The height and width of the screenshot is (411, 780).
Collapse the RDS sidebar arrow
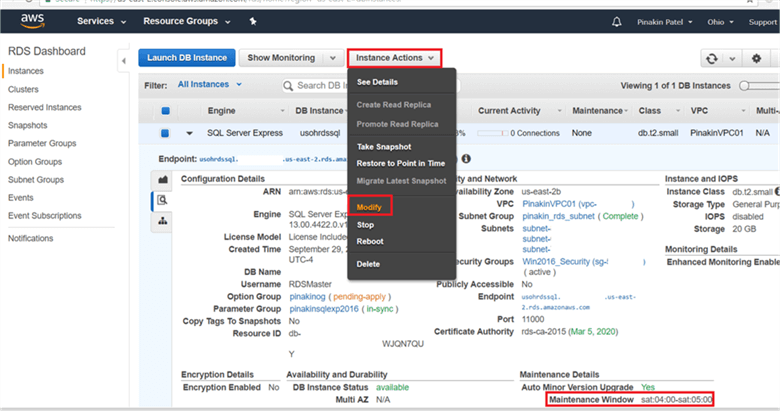[124, 61]
